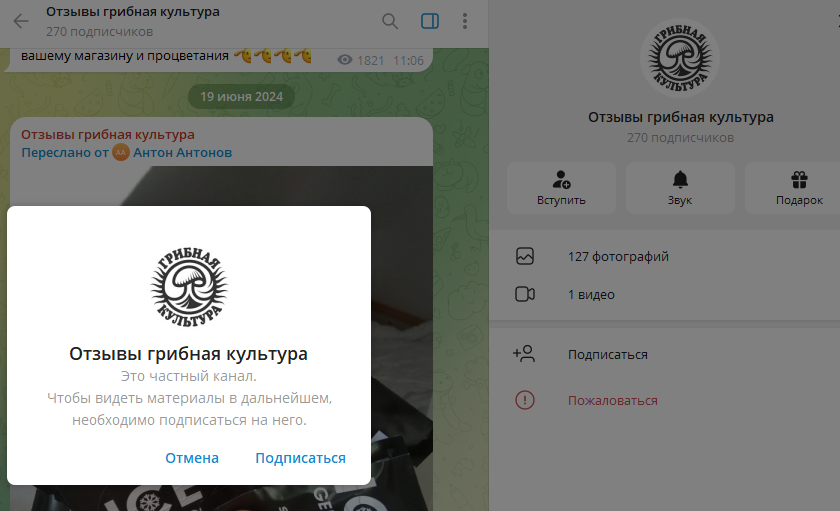Click the add-user icon beside Подписаться

524,354
